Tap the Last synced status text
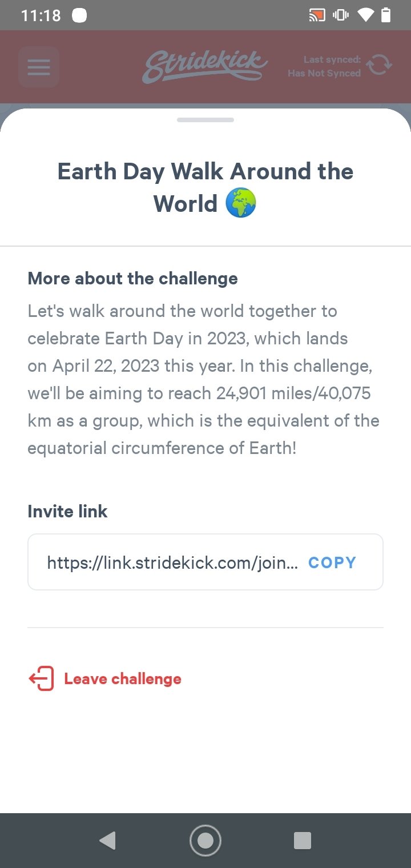 click(x=324, y=66)
